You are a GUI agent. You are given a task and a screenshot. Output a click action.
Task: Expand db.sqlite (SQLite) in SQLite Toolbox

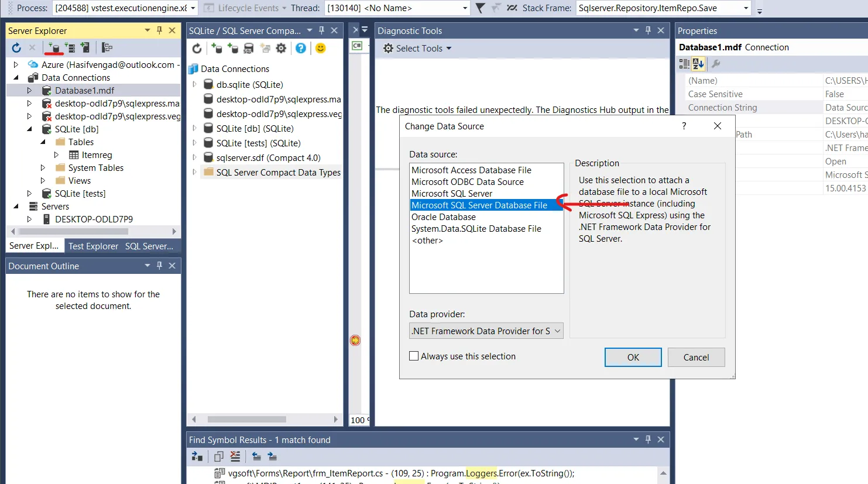pos(195,85)
